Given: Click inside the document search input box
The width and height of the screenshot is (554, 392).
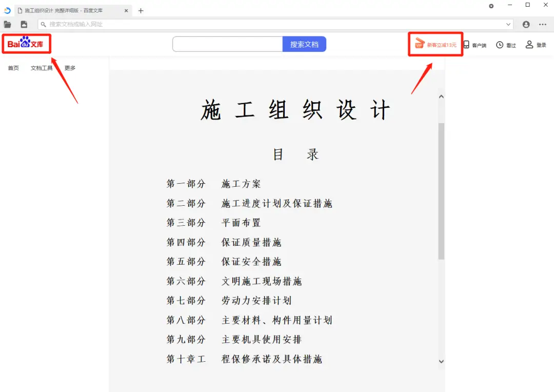Looking at the screenshot, I should tap(227, 44).
